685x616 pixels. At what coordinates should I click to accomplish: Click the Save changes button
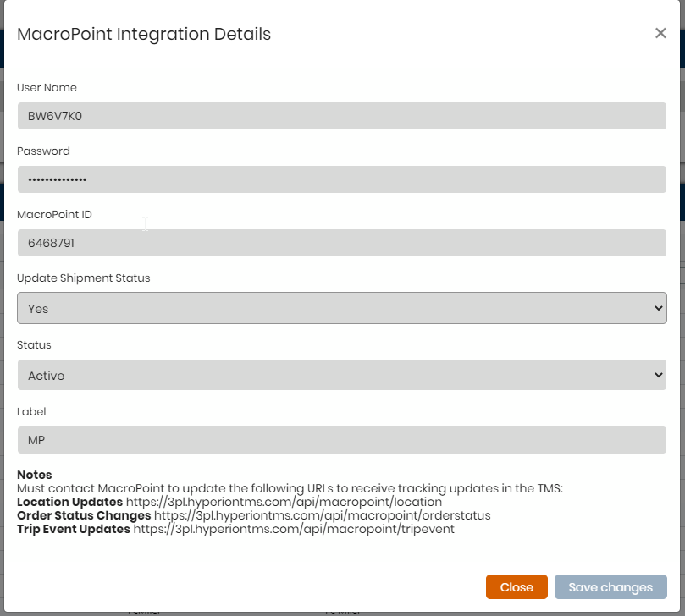click(x=610, y=586)
